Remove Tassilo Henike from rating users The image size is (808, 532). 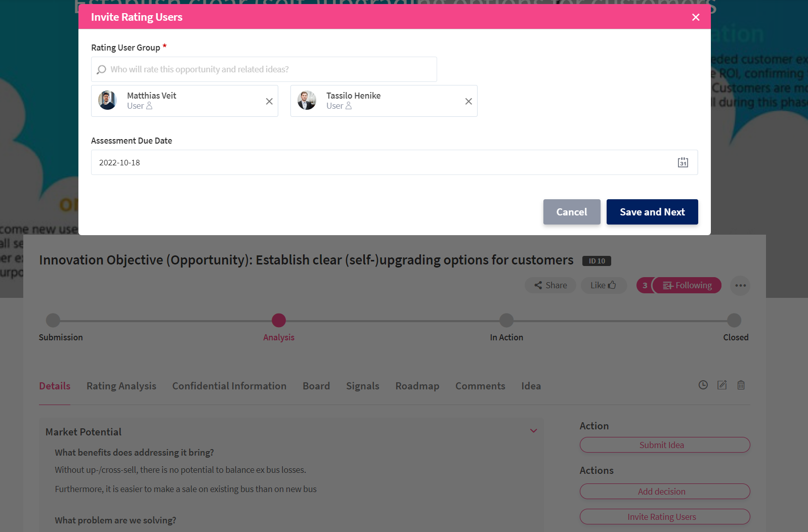(x=469, y=101)
